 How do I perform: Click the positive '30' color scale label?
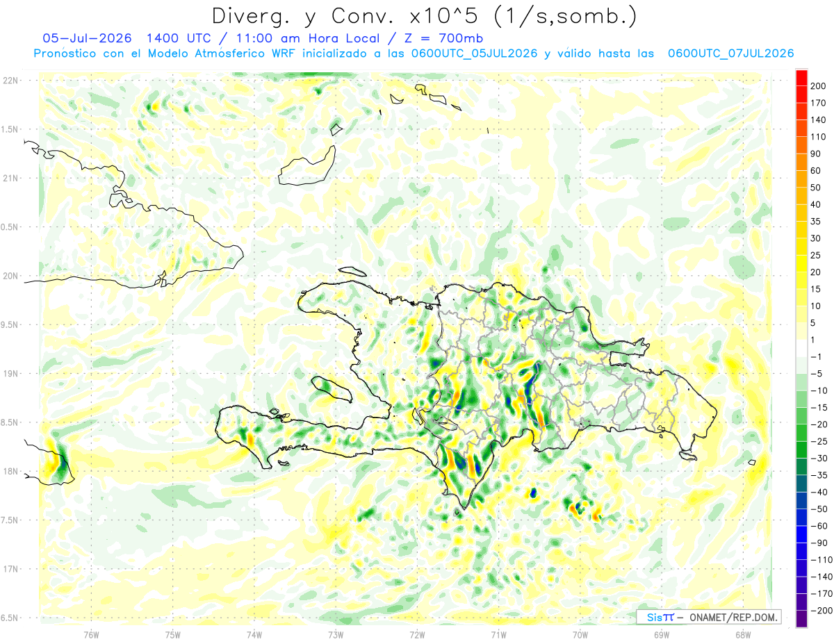pos(816,238)
